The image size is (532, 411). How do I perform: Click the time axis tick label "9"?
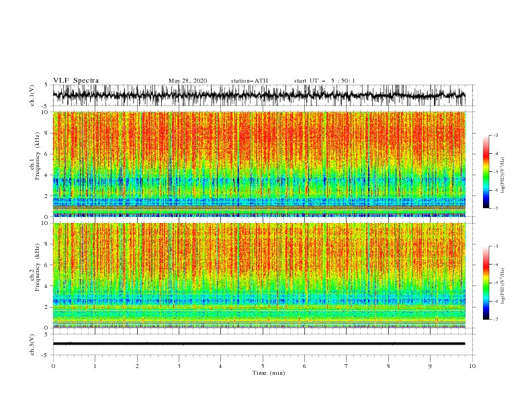click(430, 366)
